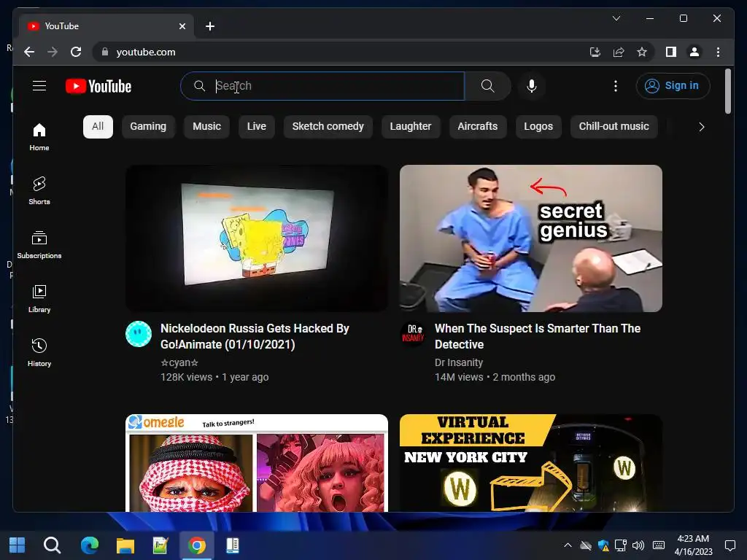Show more filter chips with right arrow
747x560 pixels.
click(701, 127)
